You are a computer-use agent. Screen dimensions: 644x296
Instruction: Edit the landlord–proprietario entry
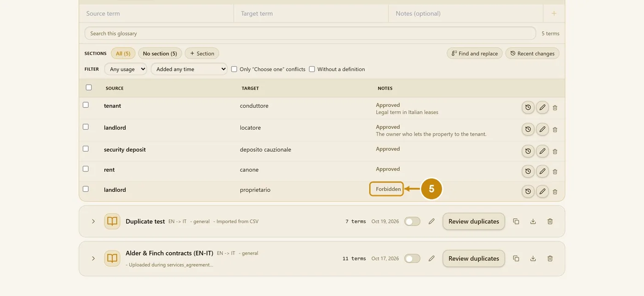coord(542,192)
